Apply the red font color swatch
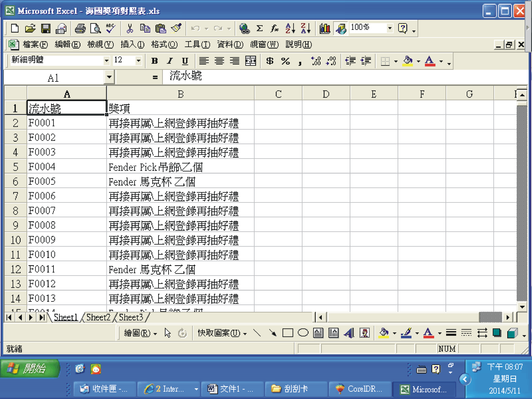 tap(430, 61)
